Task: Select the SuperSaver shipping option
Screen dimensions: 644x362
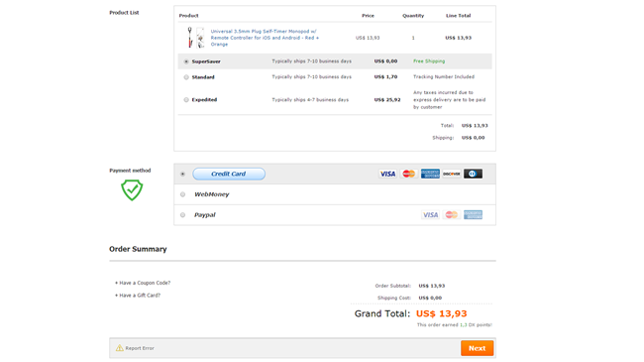Action: pyautogui.click(x=186, y=61)
